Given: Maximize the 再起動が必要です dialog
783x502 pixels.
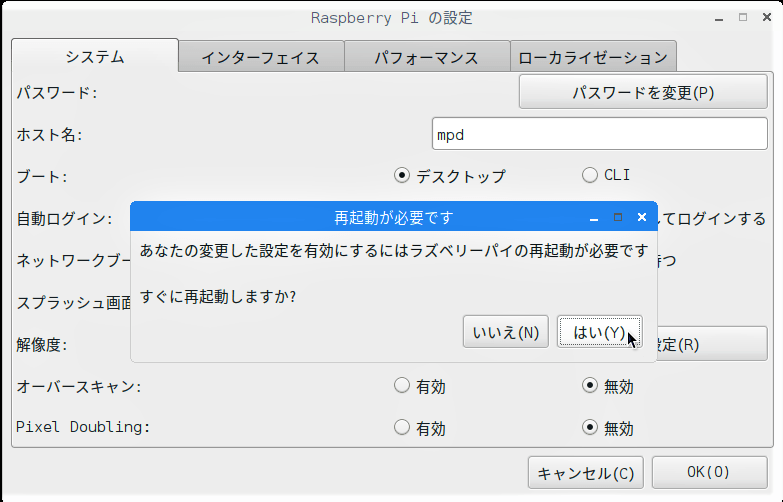Looking at the screenshot, I should (x=618, y=217).
